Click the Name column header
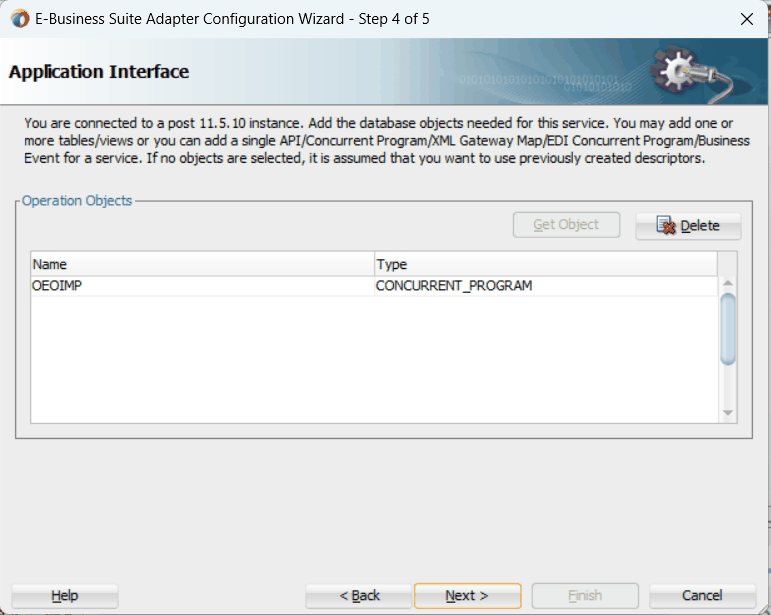The image size is (771, 615). coord(202,264)
